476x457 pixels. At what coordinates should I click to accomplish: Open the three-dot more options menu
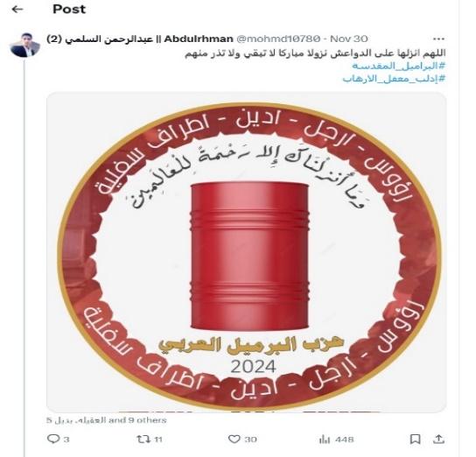pyautogui.click(x=438, y=39)
